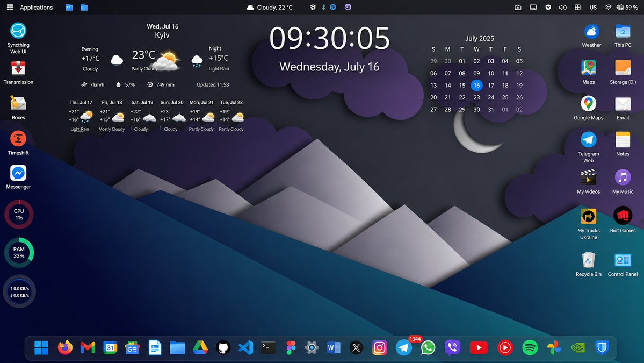The width and height of the screenshot is (644, 363).
Task: Open the Boxes desktop icon
Action: coord(18,108)
